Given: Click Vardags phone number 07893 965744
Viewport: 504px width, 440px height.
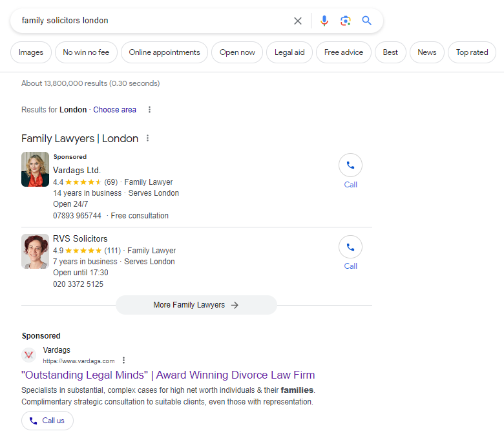Looking at the screenshot, I should point(77,216).
